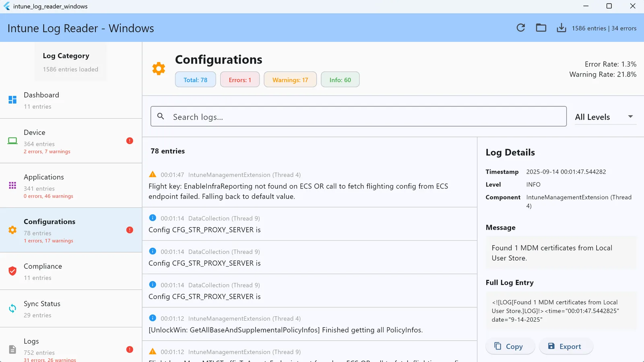Click the red error badge on the Logs row

coord(130,350)
